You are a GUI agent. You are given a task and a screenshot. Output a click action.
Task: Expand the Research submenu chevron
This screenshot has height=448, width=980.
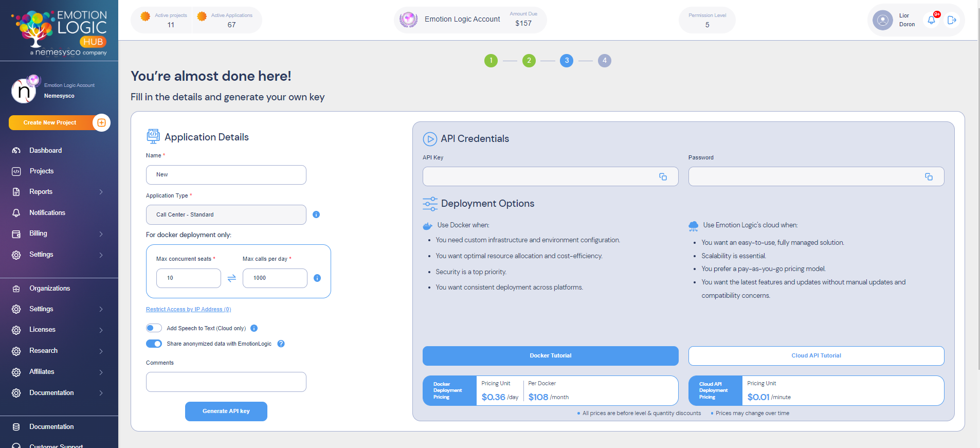tap(101, 351)
